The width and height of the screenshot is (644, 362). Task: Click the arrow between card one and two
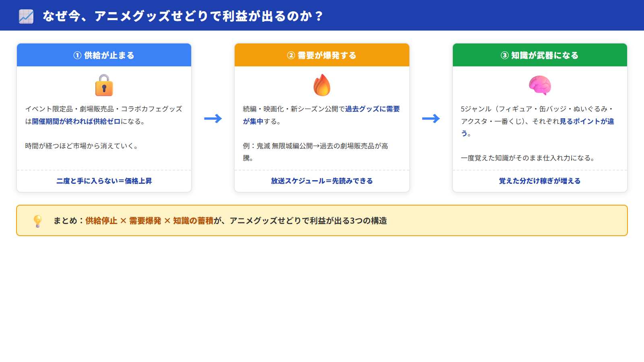pos(213,118)
